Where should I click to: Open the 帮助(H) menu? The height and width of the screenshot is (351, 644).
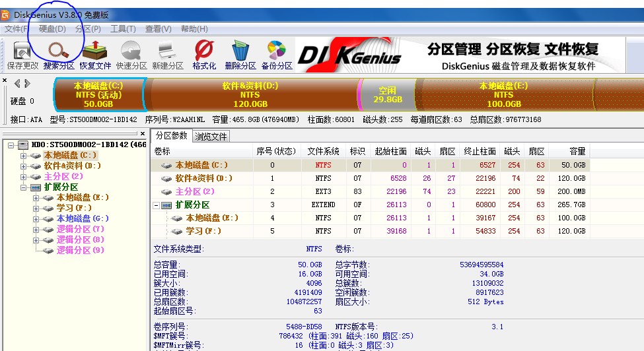coord(194,29)
